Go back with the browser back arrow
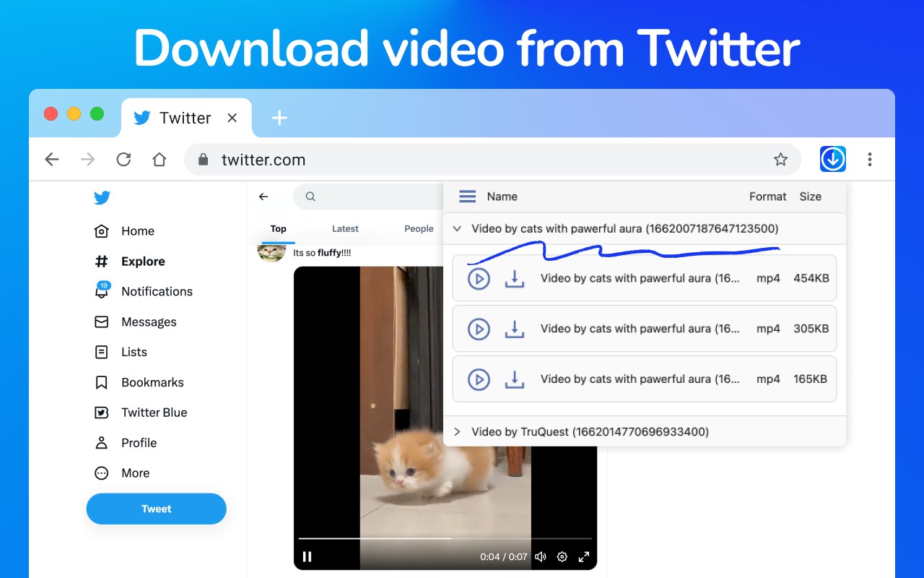Image resolution: width=924 pixels, height=578 pixels. pyautogui.click(x=52, y=160)
